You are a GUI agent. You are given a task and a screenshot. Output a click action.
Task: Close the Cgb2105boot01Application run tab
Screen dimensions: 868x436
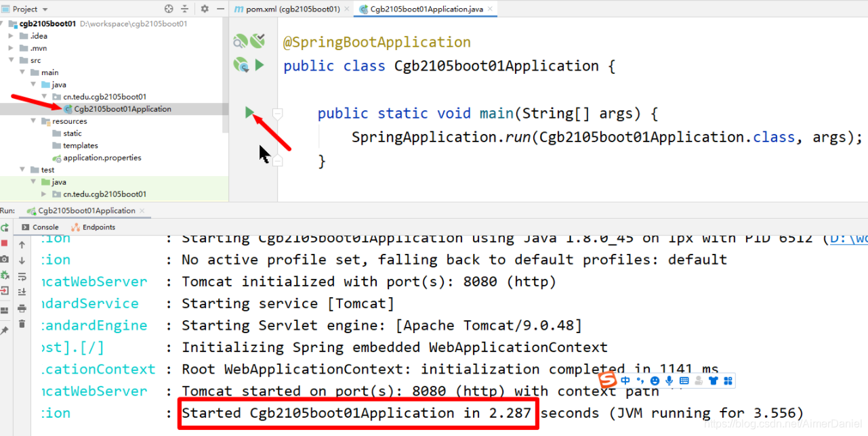[142, 211]
